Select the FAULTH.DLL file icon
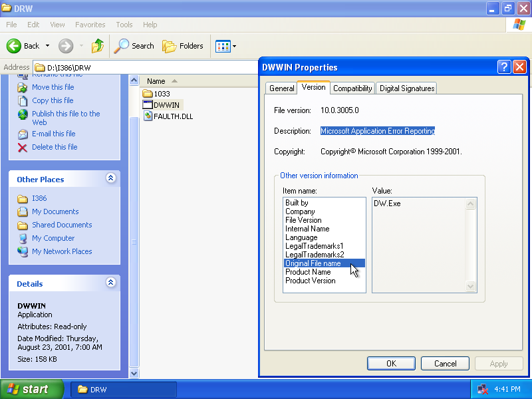The width and height of the screenshot is (532, 399). pyautogui.click(x=148, y=116)
